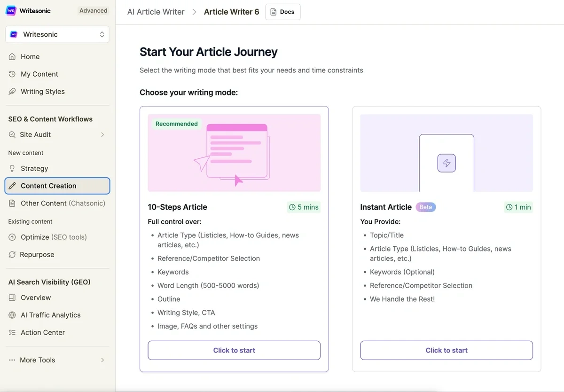The image size is (564, 392).
Task: Click 'We Handle the Rest!' text
Action: coord(402,299)
